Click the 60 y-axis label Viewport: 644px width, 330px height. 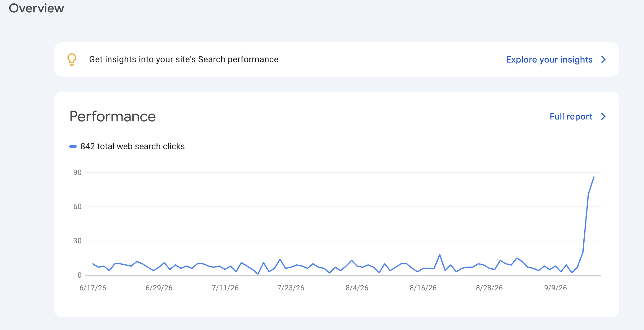77,206
